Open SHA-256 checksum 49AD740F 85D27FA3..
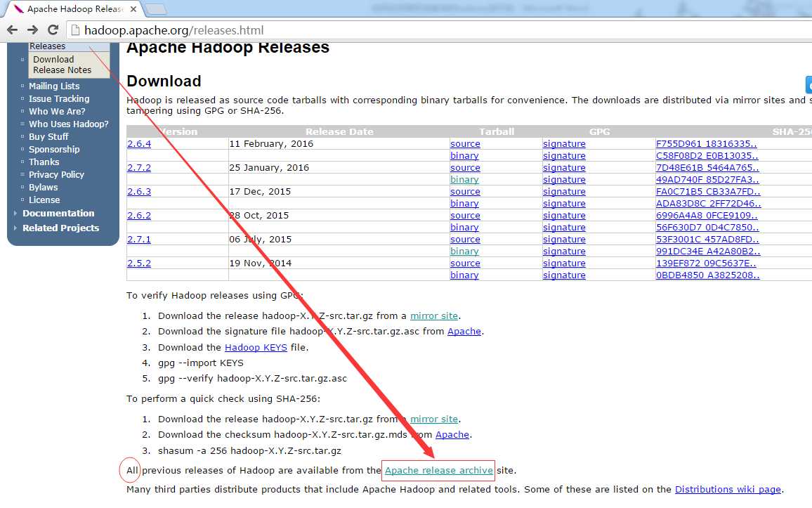 [707, 180]
